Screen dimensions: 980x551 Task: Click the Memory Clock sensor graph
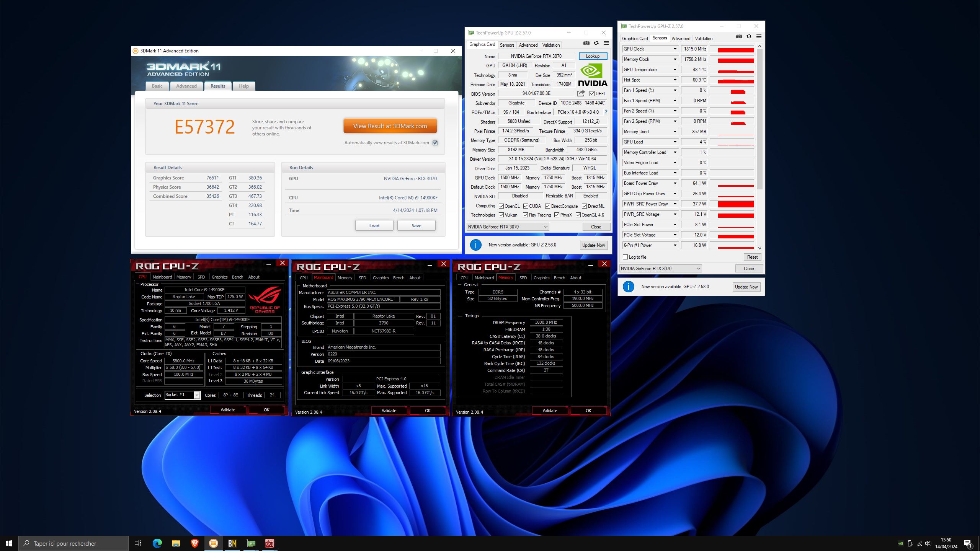(732, 59)
